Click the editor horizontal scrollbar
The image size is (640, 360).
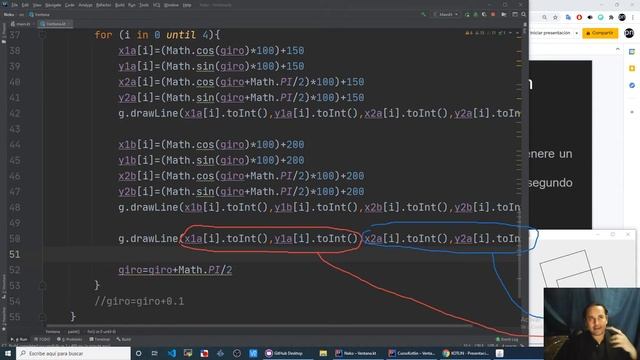coord(259,326)
